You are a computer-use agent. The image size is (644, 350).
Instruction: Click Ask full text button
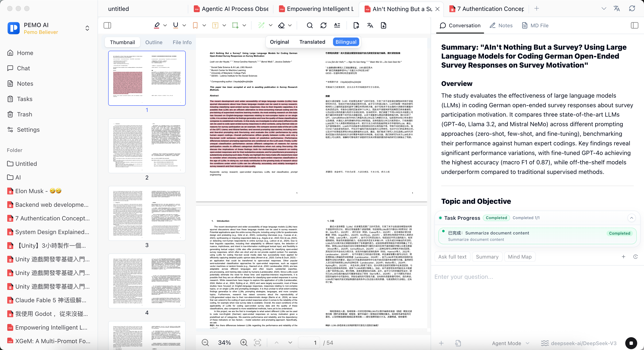452,257
